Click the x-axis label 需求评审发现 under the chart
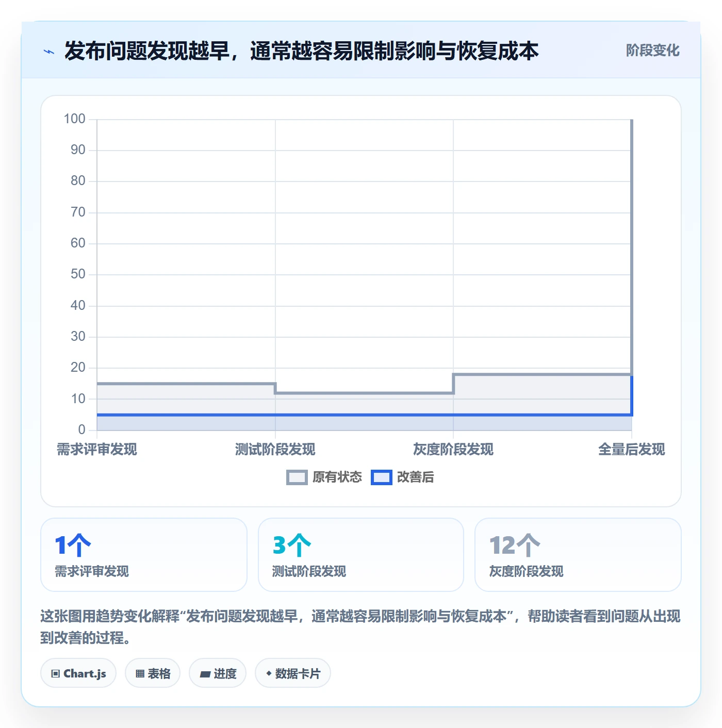Viewport: 722px width, 728px height. 97,450
